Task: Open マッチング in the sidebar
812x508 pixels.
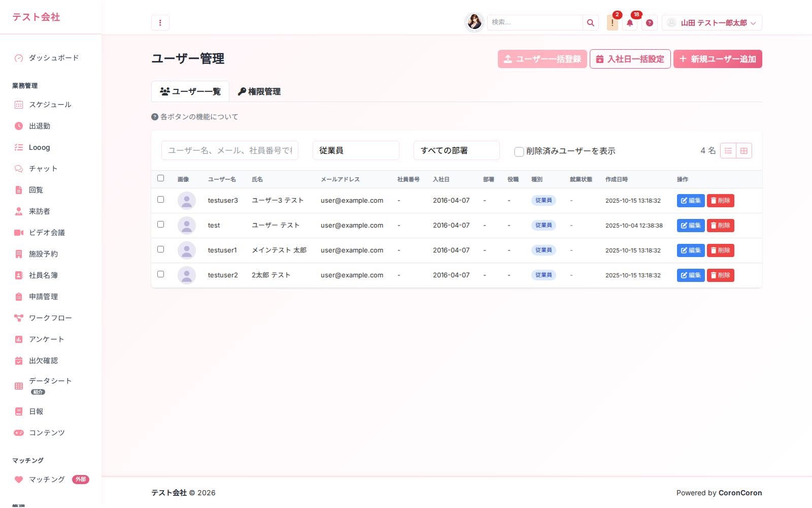Action: [x=51, y=480]
